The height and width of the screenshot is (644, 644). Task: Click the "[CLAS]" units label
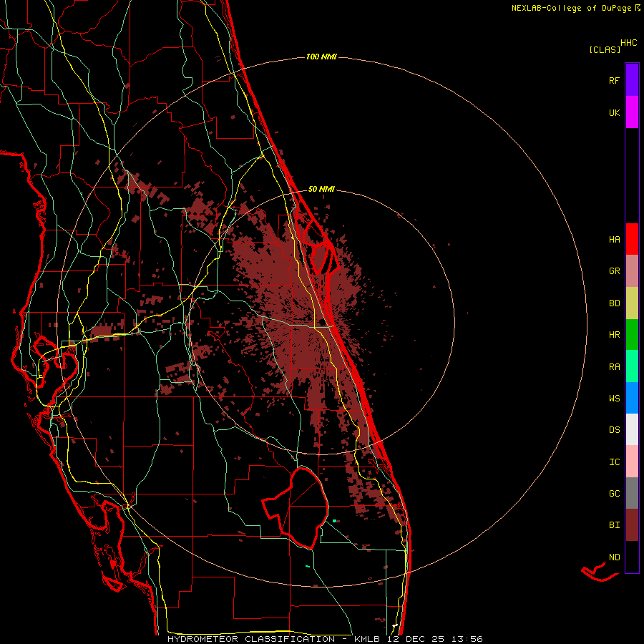point(605,49)
